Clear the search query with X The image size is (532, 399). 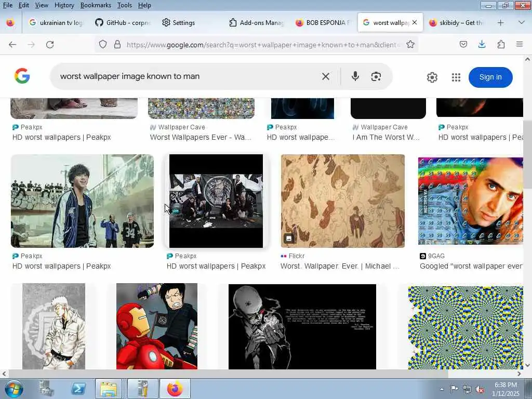click(326, 77)
